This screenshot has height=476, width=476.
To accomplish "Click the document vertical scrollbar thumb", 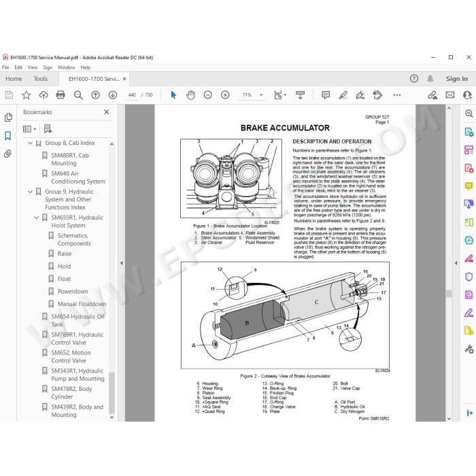I will click(x=449, y=293).
